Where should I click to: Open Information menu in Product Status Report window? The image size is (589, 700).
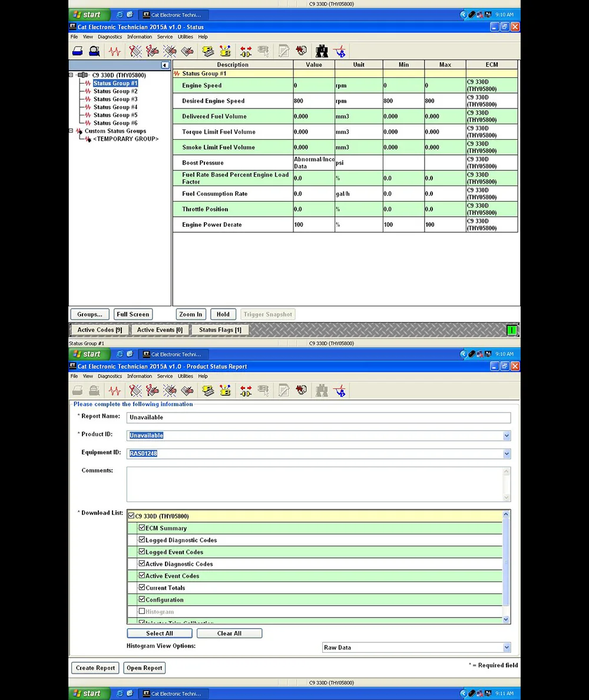tap(140, 376)
